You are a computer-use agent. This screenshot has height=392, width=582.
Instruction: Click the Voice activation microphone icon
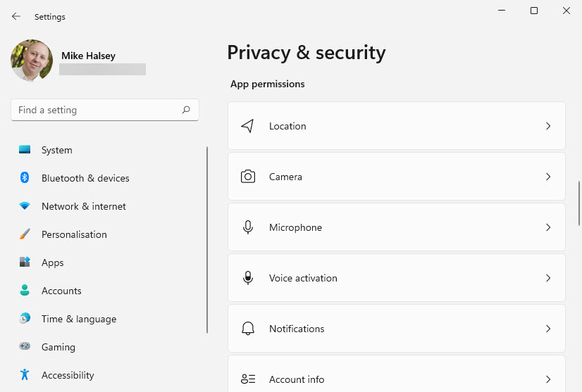(247, 278)
